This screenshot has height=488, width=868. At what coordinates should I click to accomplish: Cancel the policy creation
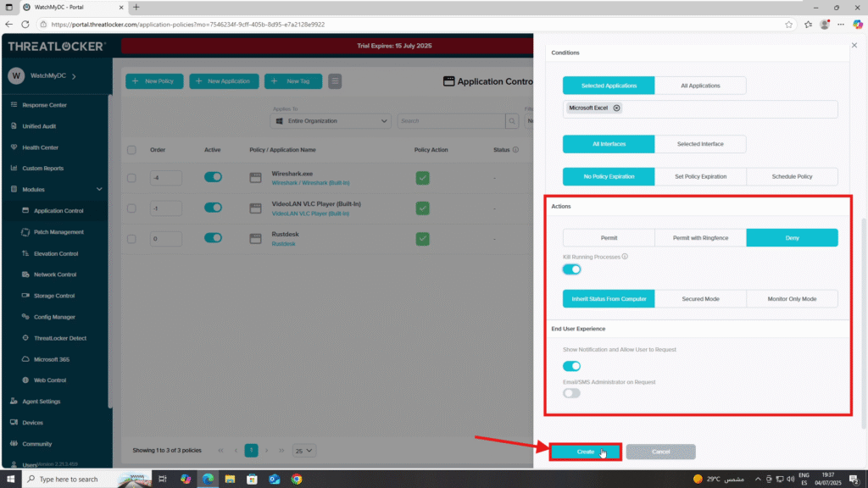(660, 452)
